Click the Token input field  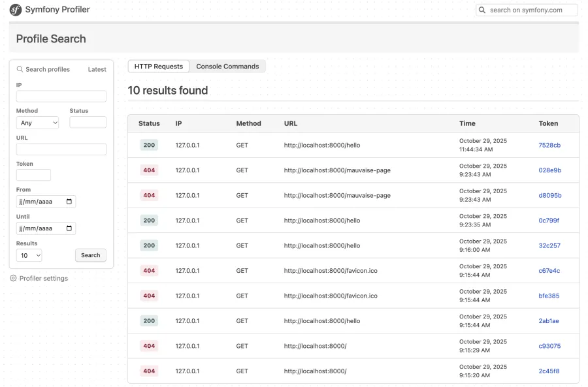pyautogui.click(x=33, y=174)
